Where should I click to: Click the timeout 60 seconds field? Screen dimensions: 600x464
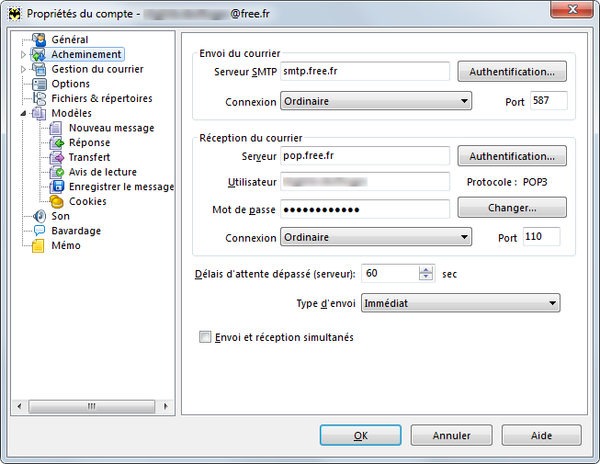pyautogui.click(x=390, y=273)
